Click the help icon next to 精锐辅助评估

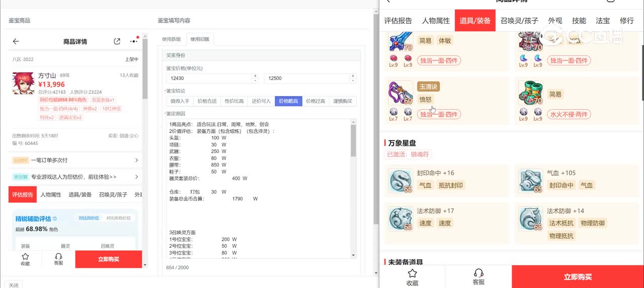click(55, 219)
